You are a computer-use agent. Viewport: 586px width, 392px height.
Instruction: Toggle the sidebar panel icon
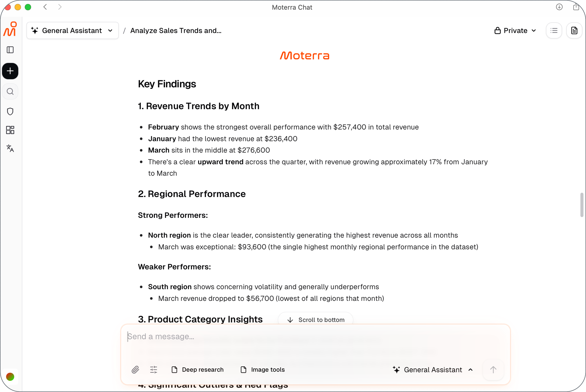10,50
